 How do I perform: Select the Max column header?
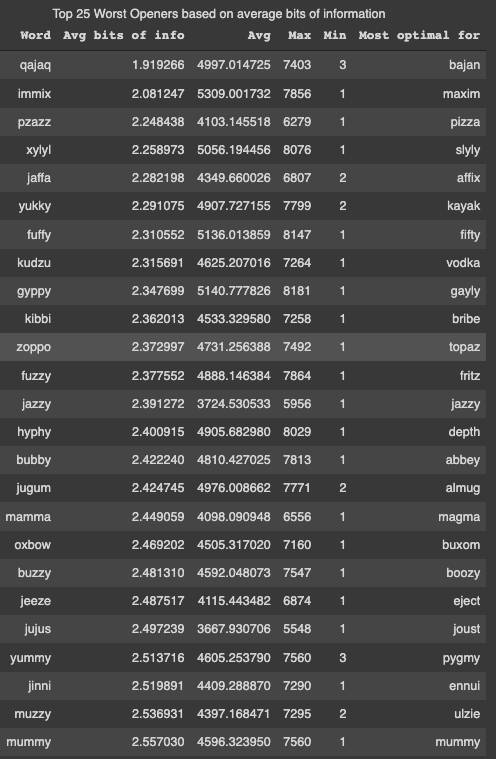(x=300, y=35)
